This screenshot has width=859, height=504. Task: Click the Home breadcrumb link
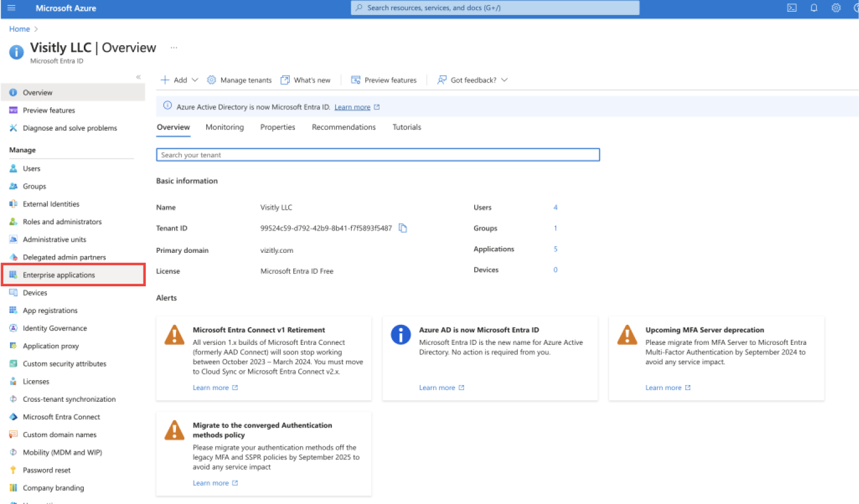(20, 29)
